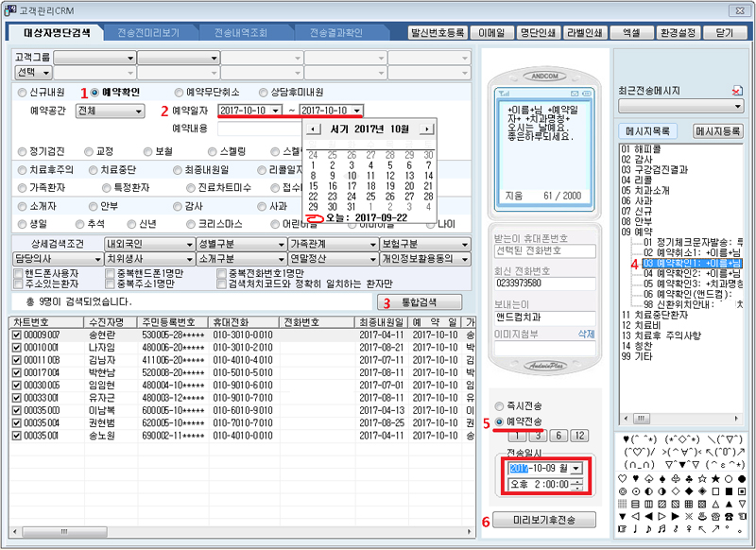This screenshot has height=550, width=756.
Task: Click the delete icon beside 최근전송메시지
Action: pos(736,91)
